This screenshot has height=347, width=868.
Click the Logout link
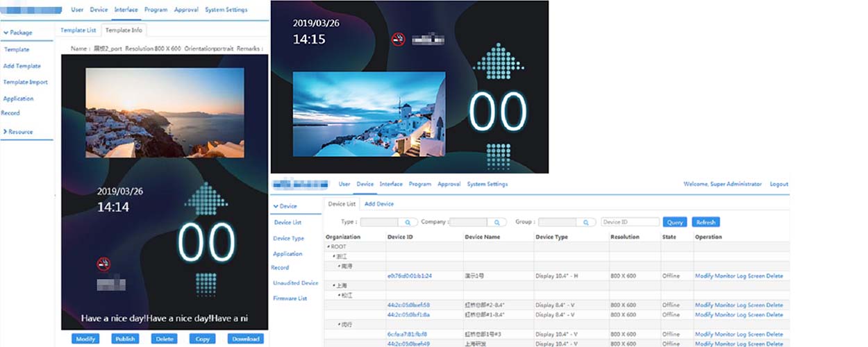778,184
